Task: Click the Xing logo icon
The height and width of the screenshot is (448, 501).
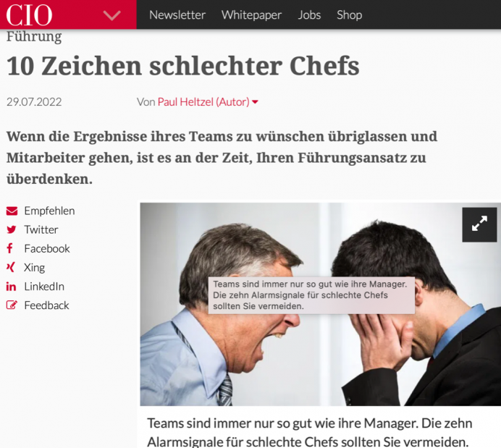Action: click(x=11, y=267)
